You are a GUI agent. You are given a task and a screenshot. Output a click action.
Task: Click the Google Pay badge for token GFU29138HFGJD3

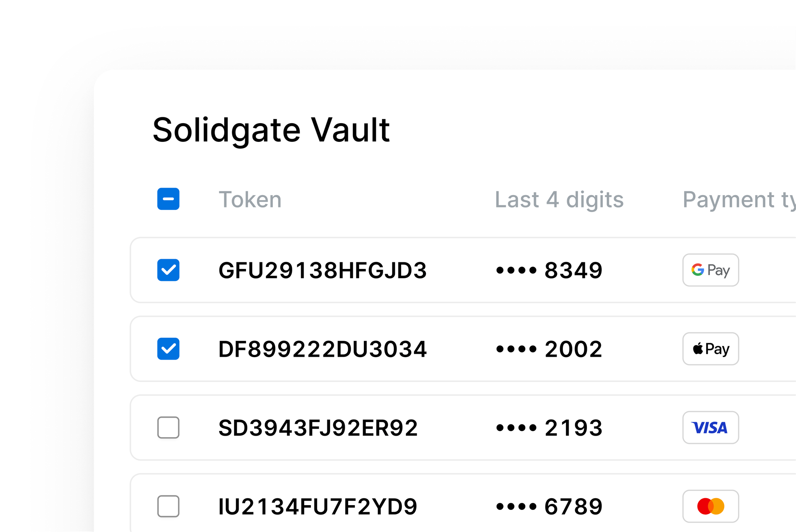pyautogui.click(x=710, y=270)
